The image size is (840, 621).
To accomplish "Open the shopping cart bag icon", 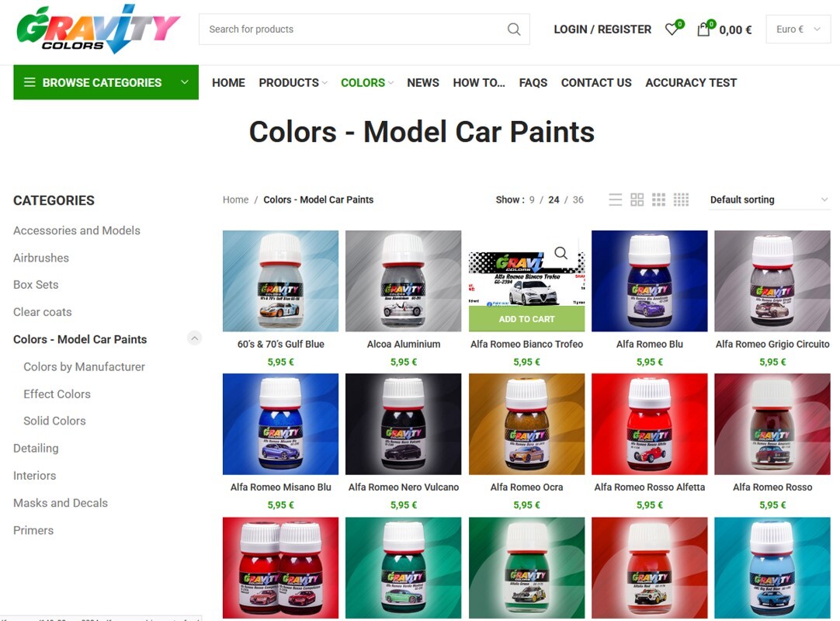I will [703, 29].
